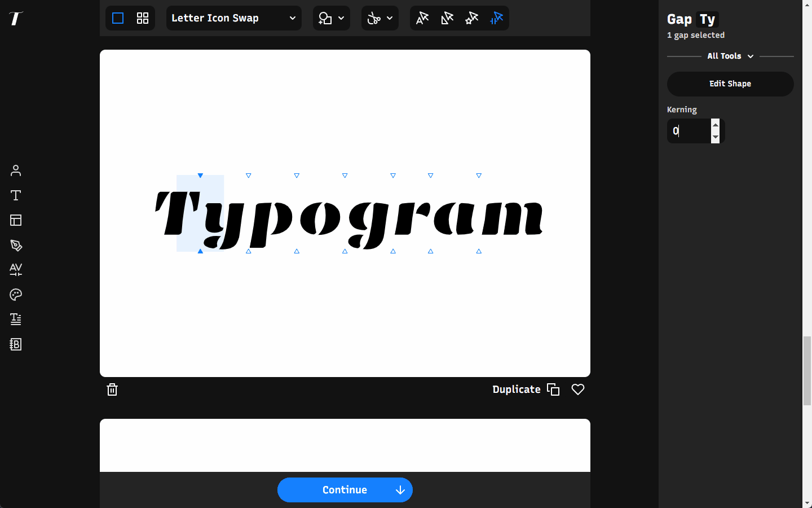Click the bottom gap marker between p and o
This screenshot has height=508, width=812.
pyautogui.click(x=297, y=251)
